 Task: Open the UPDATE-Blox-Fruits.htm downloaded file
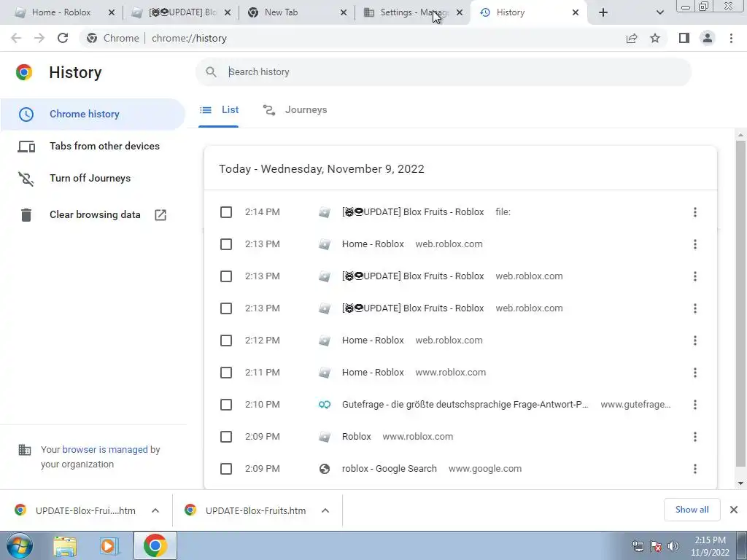pos(255,510)
